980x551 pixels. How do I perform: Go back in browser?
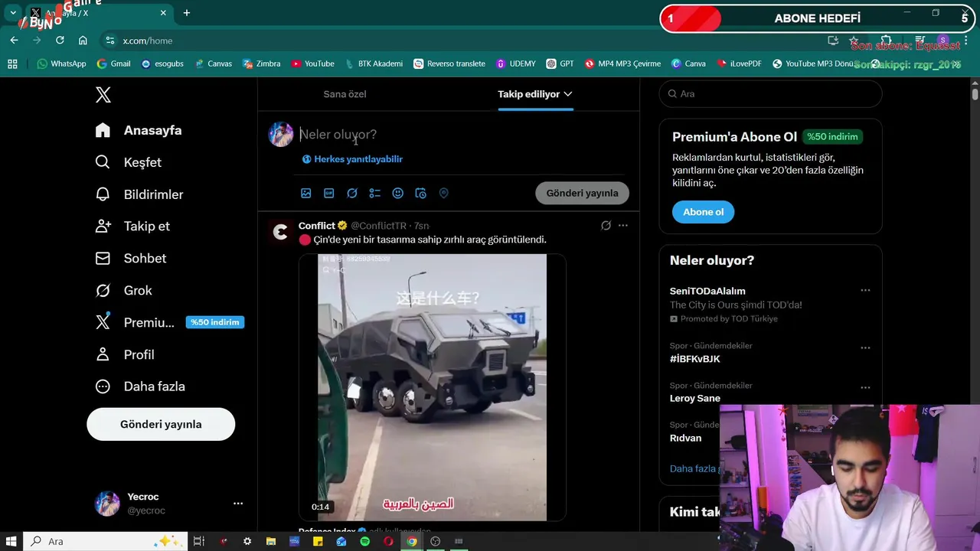tap(14, 41)
